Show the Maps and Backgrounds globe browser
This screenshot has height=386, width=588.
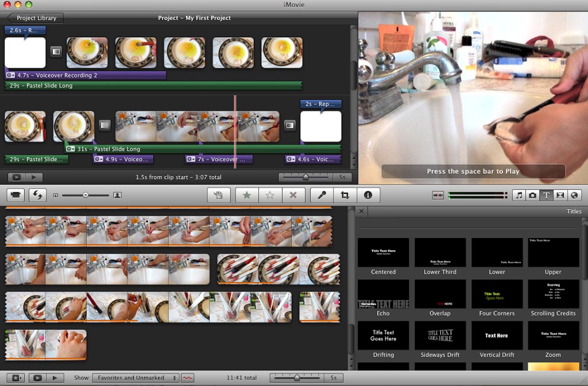pyautogui.click(x=574, y=195)
